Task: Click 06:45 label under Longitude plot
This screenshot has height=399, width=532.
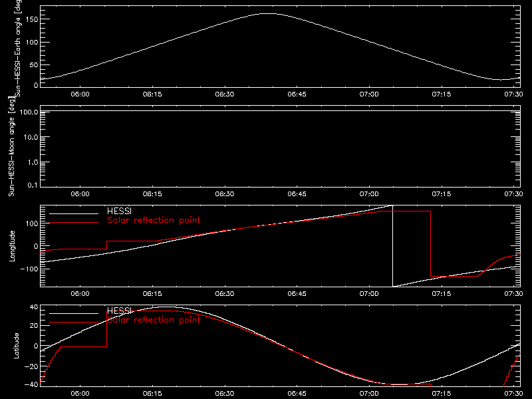Action: pos(297,294)
